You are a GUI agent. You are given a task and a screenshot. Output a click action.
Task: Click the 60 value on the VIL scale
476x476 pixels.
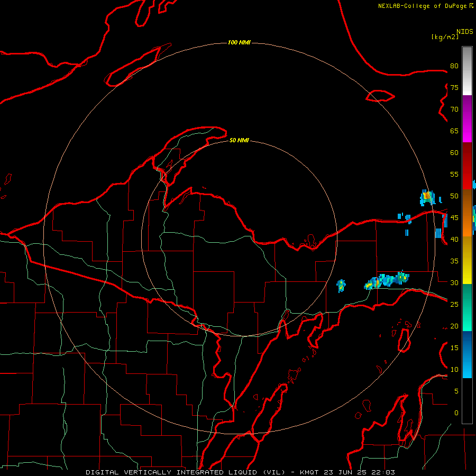click(454, 153)
